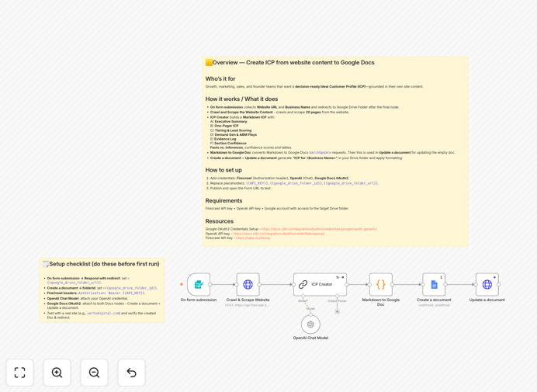Click the 'How to set up' heading
Image resolution: width=537 pixels, height=392 pixels.
click(223, 170)
